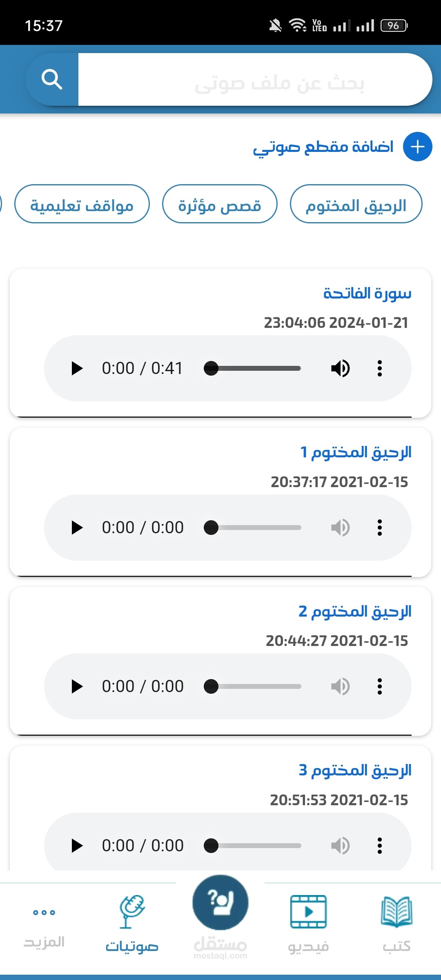Select the قصص مؤثرة category chip
This screenshot has width=441, height=980.
tap(220, 204)
